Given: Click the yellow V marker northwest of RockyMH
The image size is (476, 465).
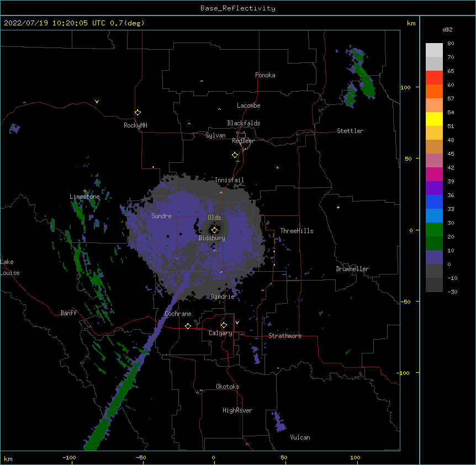Looking at the screenshot, I should pyautogui.click(x=97, y=102).
